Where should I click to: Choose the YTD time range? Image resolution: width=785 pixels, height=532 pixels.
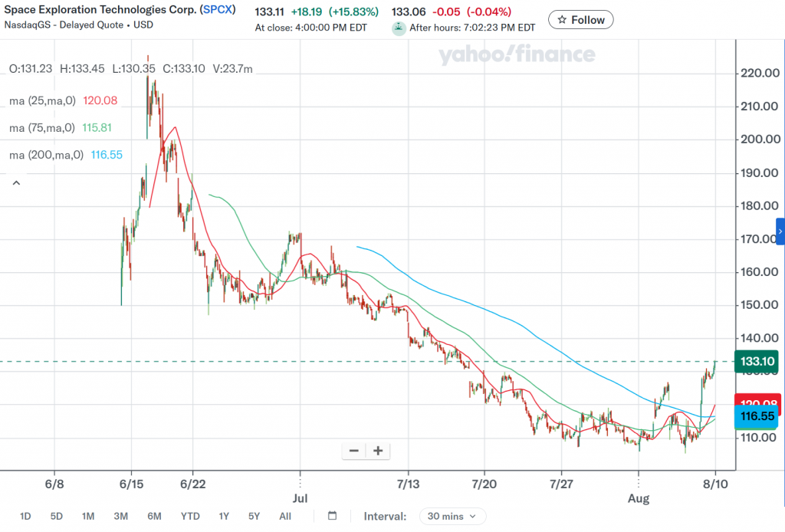[190, 516]
